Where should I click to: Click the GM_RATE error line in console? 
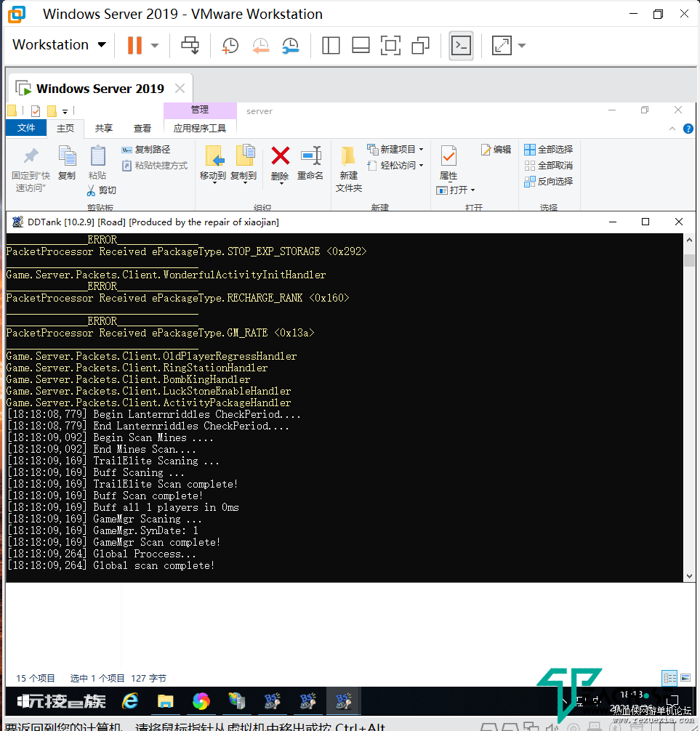[161, 333]
